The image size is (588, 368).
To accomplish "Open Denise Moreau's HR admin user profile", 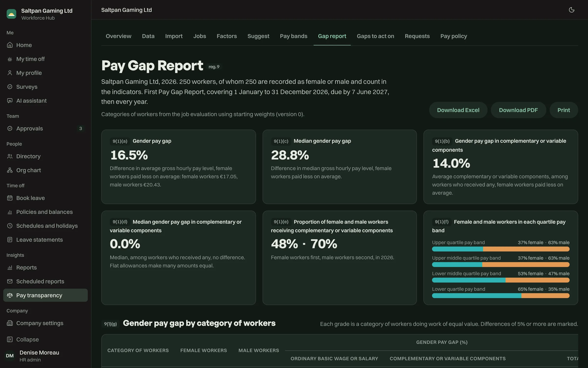I will click(x=45, y=356).
